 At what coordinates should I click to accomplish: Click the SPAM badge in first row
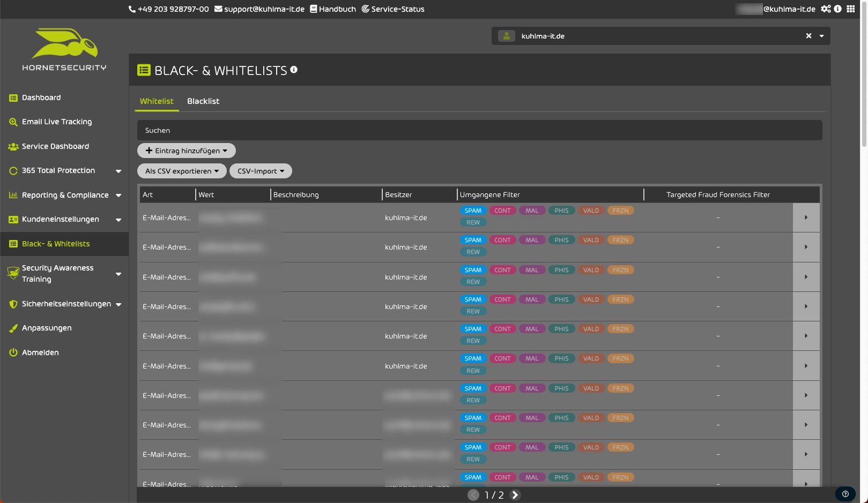point(473,211)
